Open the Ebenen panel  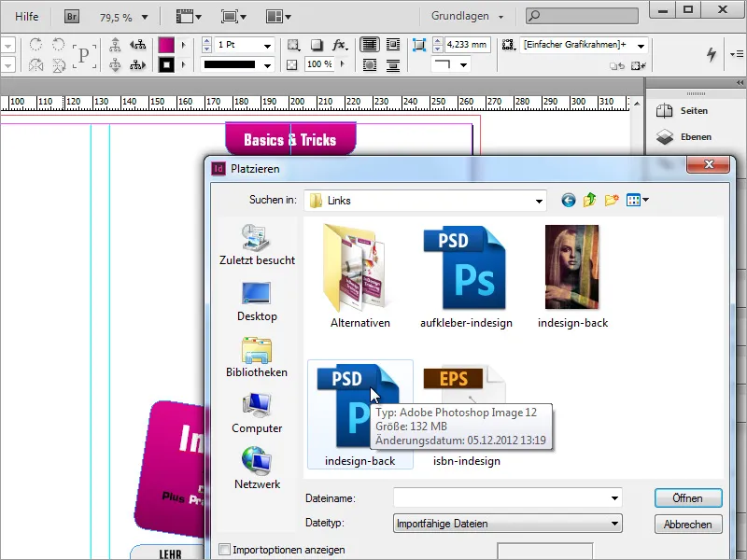click(684, 136)
